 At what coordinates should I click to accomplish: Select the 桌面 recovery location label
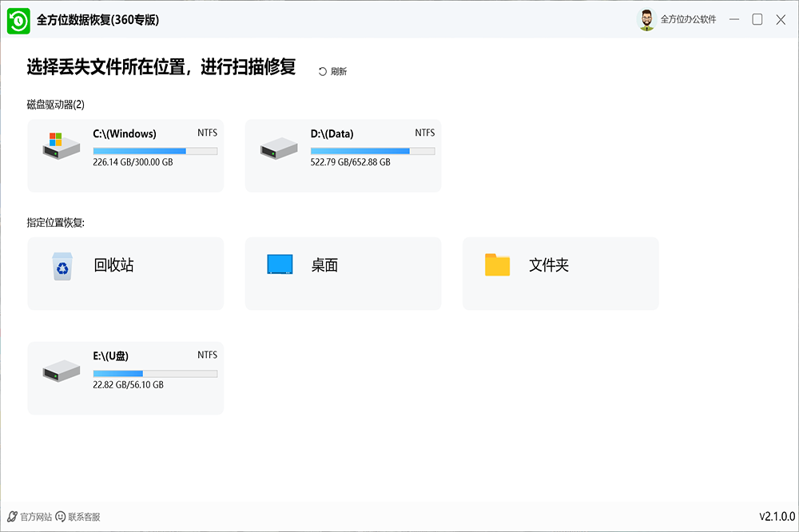coord(324,265)
